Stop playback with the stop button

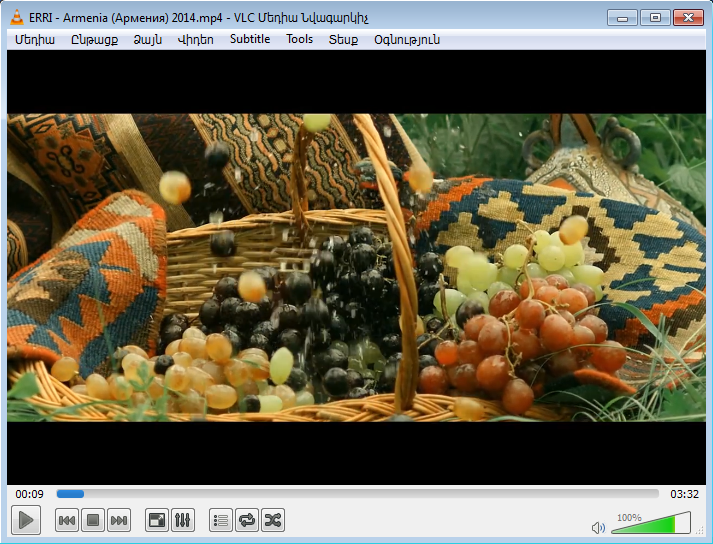93,520
